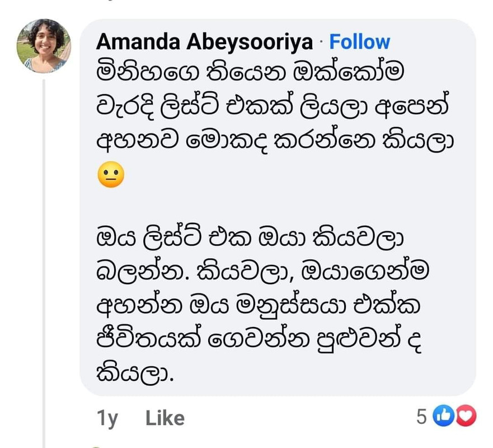Click the text line starting වැරදි ලිස්ට්

(272, 108)
